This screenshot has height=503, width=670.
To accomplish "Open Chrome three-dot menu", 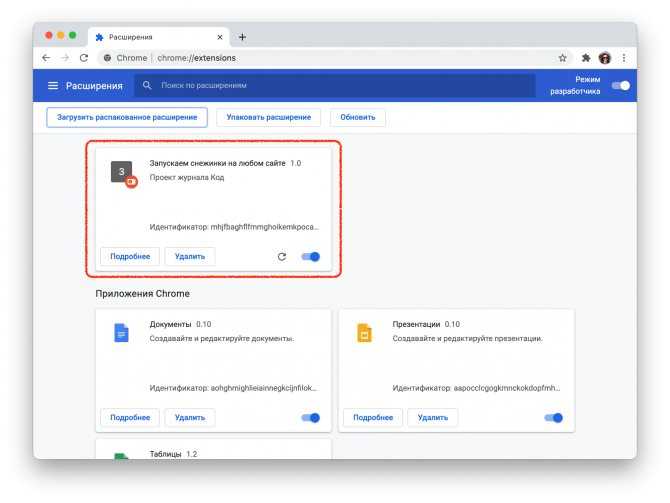I will [x=624, y=58].
